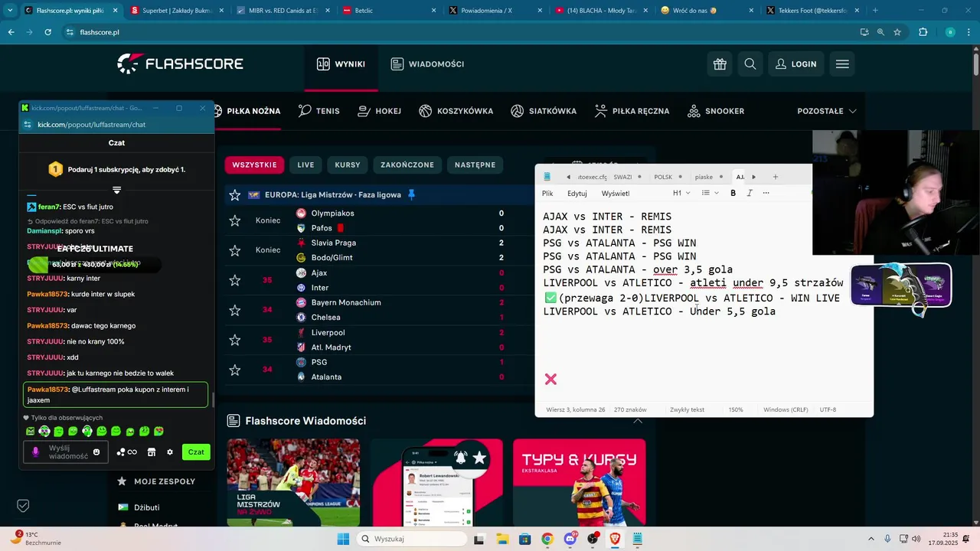The image size is (980, 551).
Task: Open the PIŁKA RĘCZNA sport category
Action: 632,111
